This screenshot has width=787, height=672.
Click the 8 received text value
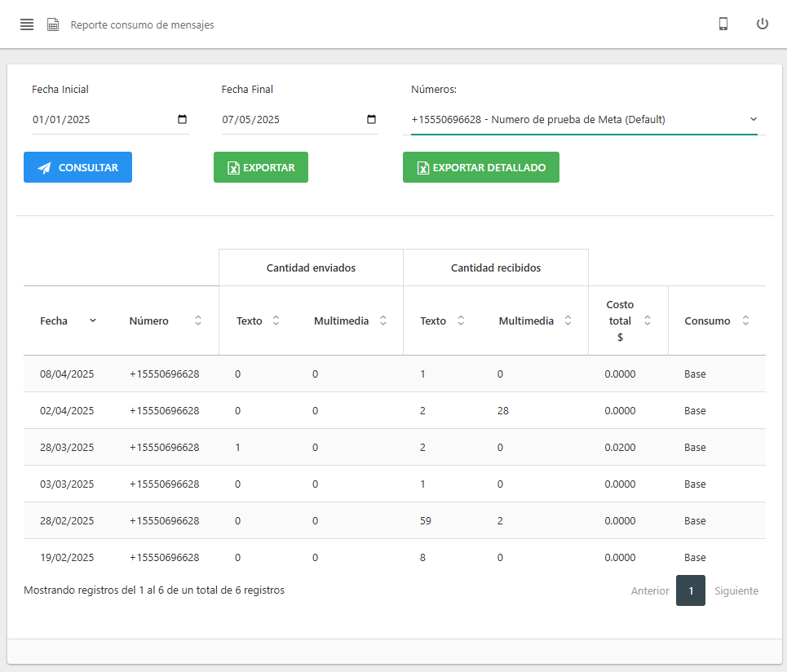(x=422, y=557)
